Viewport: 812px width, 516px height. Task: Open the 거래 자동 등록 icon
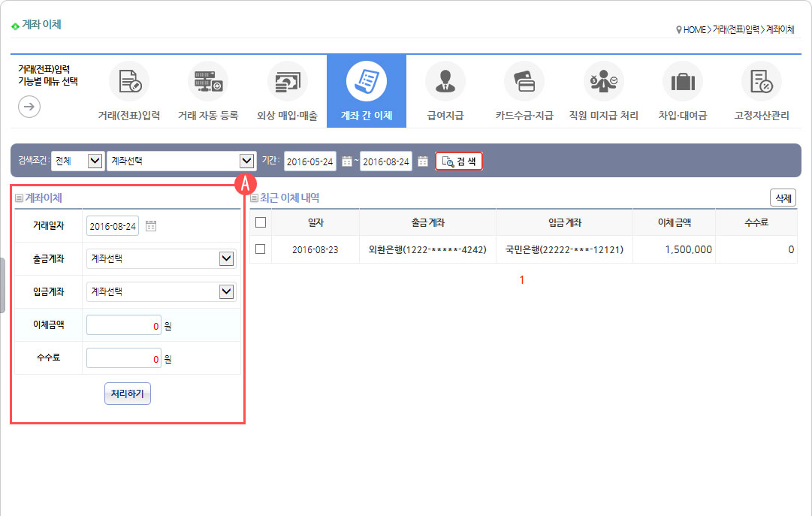tap(208, 81)
